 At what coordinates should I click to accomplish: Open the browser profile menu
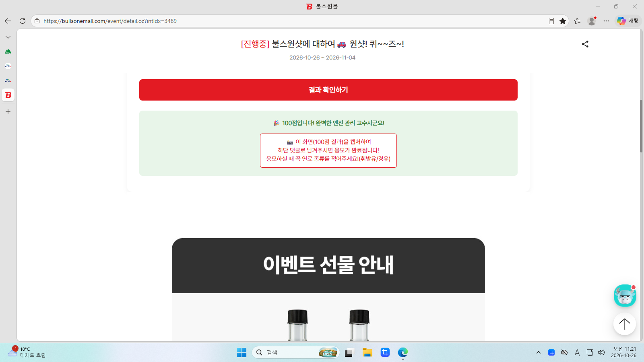click(592, 21)
